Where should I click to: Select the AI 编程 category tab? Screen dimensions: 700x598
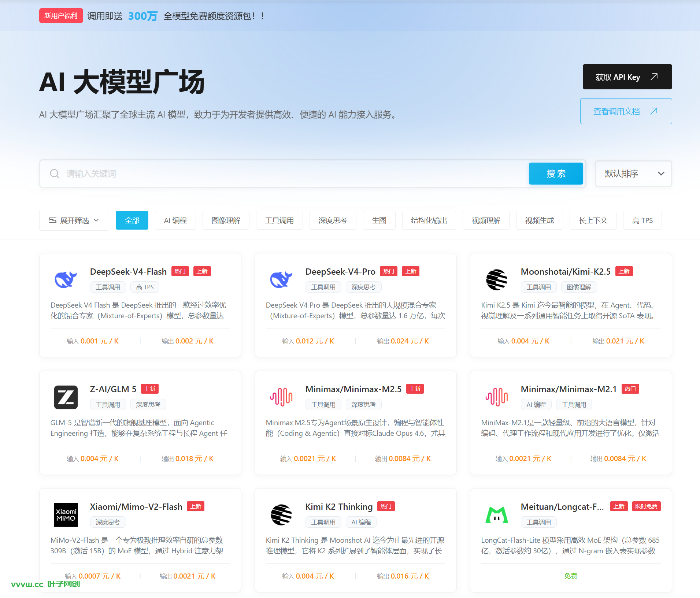175,220
